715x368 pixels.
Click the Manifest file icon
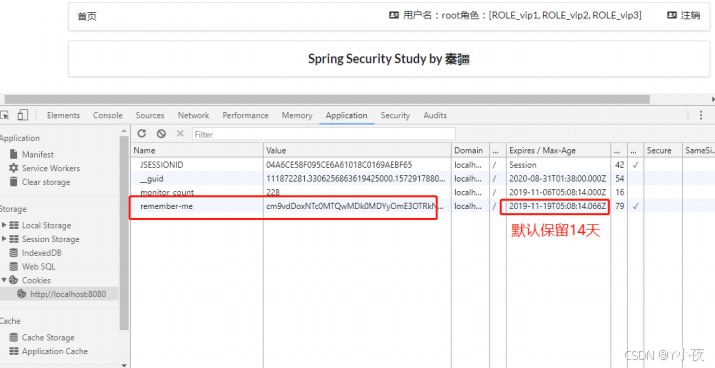14,154
